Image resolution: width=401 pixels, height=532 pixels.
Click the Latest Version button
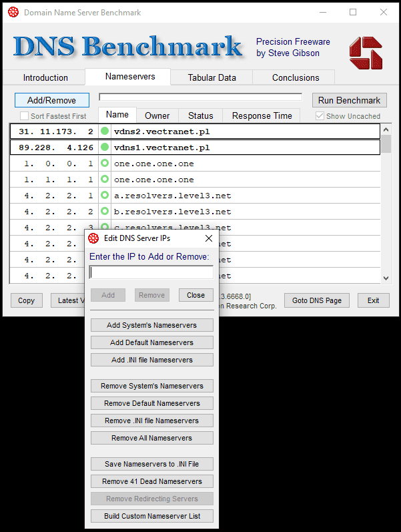(68, 300)
